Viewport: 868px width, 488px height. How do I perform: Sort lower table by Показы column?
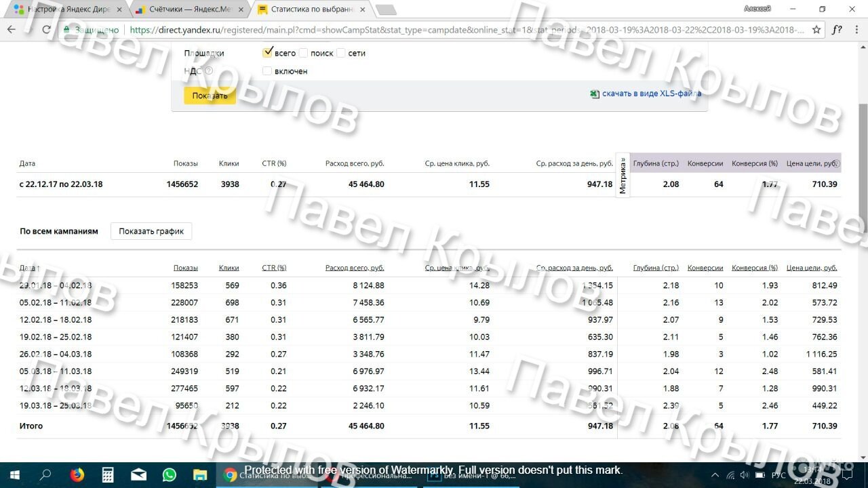[185, 268]
